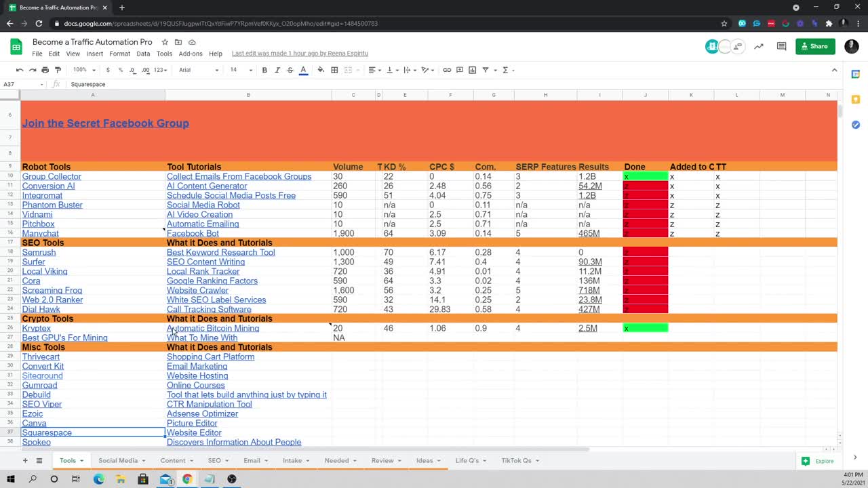Open Google Keep side panel

855,99
